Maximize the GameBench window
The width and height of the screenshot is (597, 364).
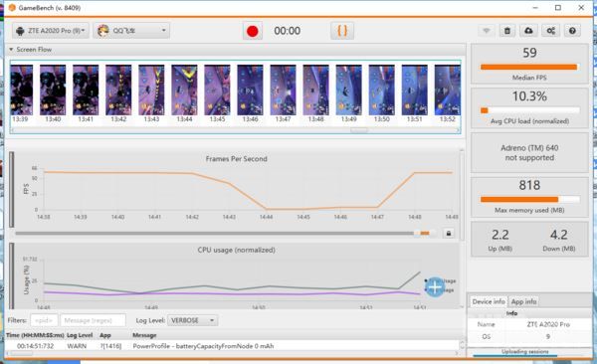coord(558,8)
